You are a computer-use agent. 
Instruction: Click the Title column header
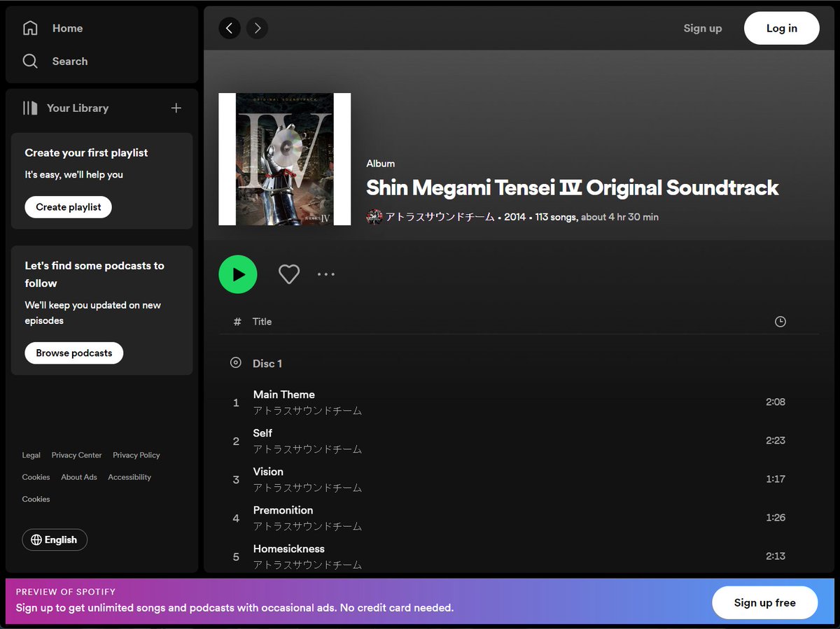[262, 322]
